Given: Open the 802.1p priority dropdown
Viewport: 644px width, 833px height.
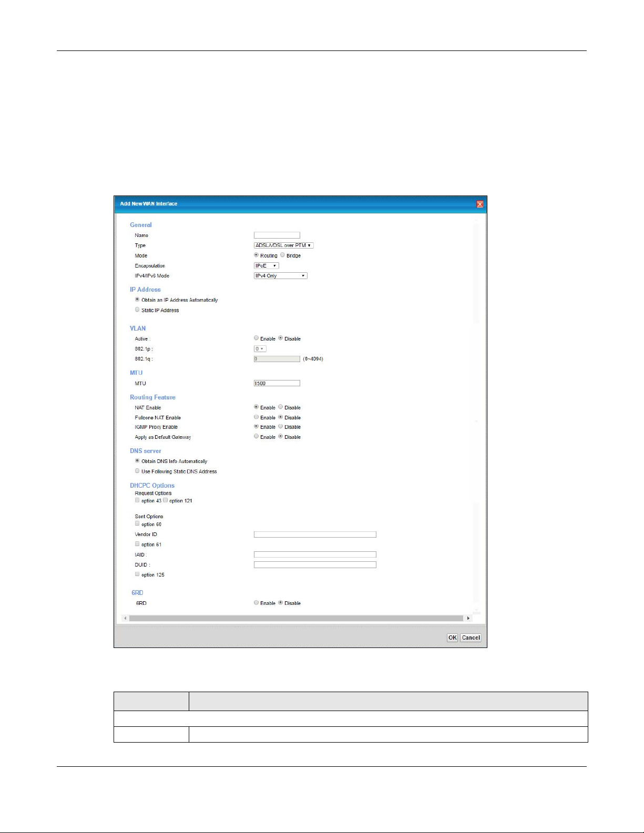Looking at the screenshot, I should [x=260, y=349].
